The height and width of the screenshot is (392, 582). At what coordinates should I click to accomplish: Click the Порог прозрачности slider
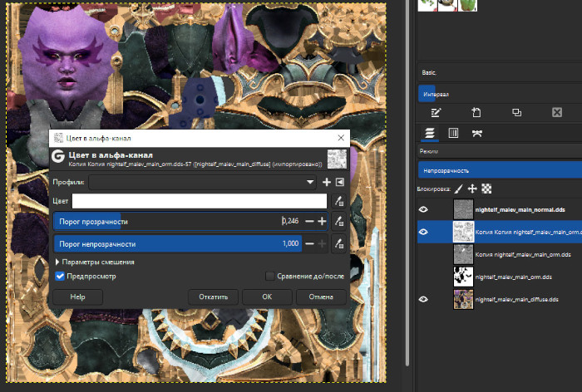click(x=166, y=221)
